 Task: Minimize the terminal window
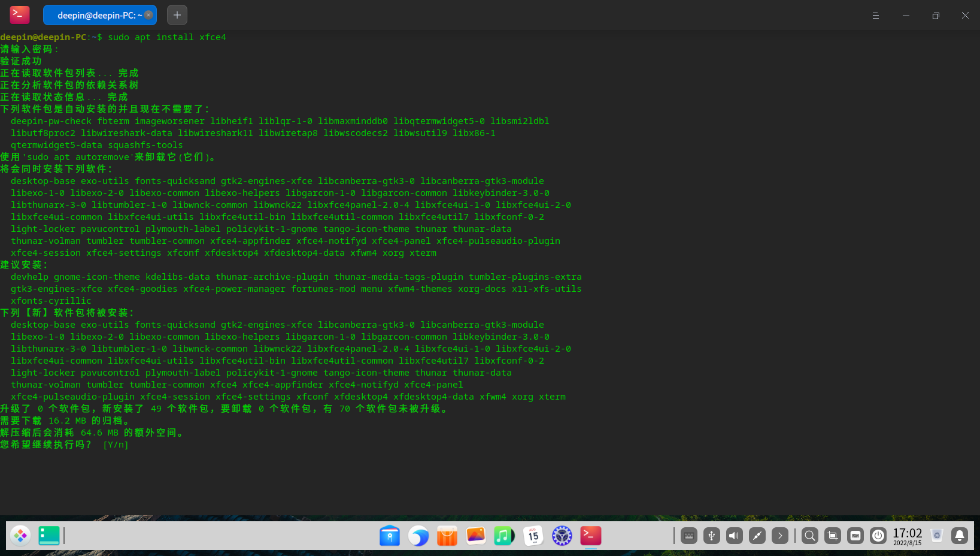[906, 16]
